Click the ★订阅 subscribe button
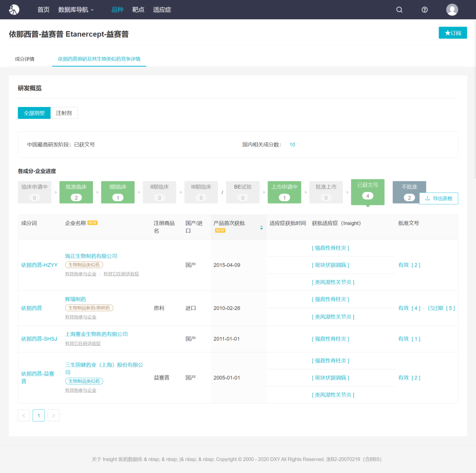Viewport: 476px width, 473px height. pyautogui.click(x=453, y=33)
